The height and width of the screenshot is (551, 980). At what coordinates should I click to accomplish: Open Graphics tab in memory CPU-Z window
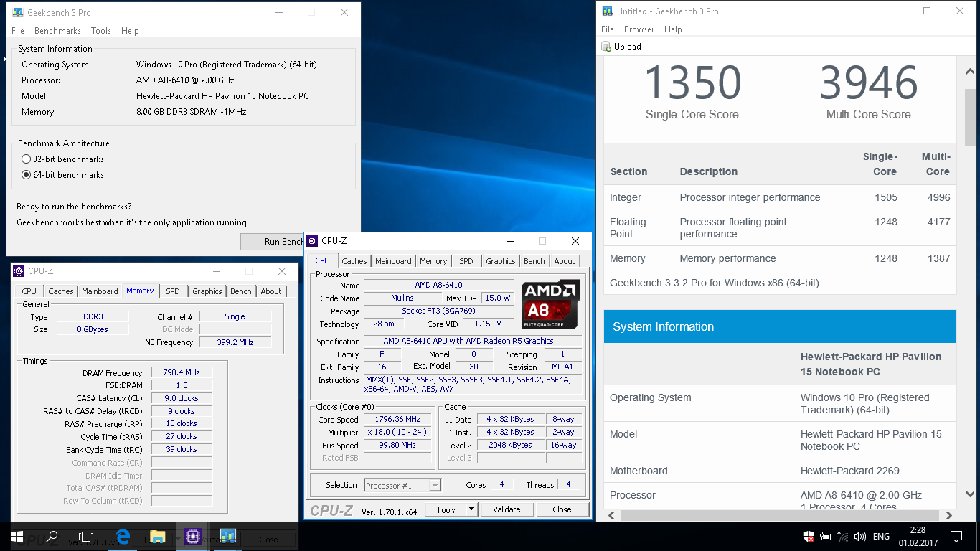point(207,291)
